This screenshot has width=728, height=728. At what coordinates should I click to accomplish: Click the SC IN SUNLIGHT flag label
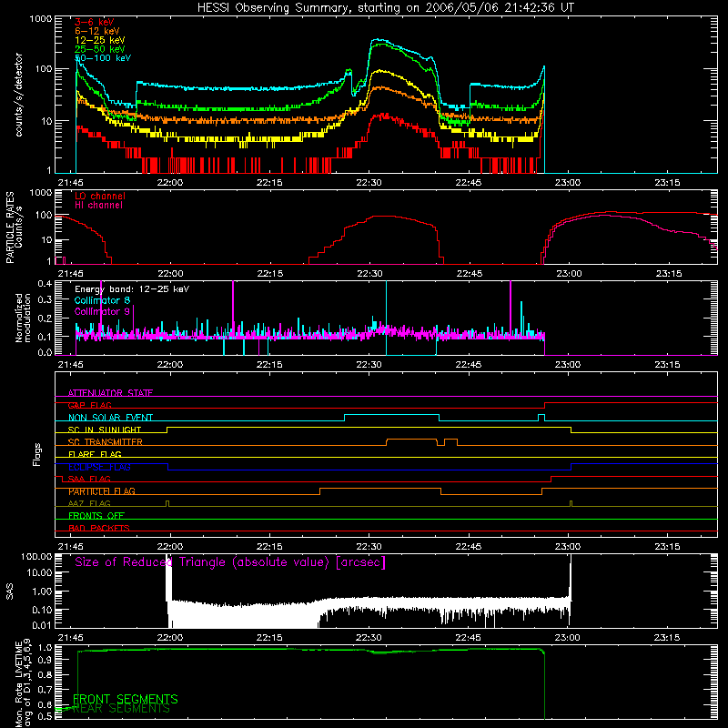click(x=105, y=430)
